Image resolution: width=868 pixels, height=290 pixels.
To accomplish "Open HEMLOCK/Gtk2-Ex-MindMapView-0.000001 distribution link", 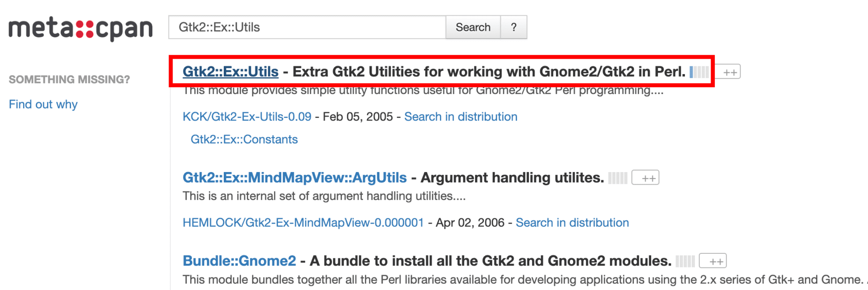I will (x=303, y=223).
